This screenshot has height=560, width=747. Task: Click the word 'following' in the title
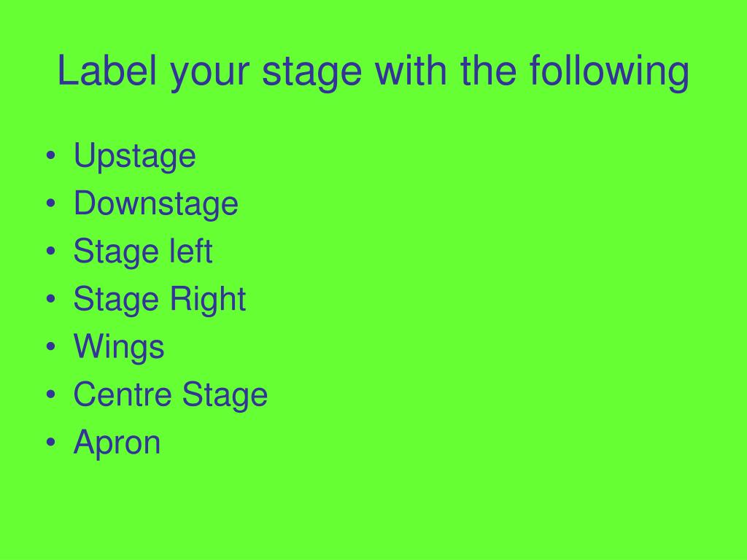[609, 71]
